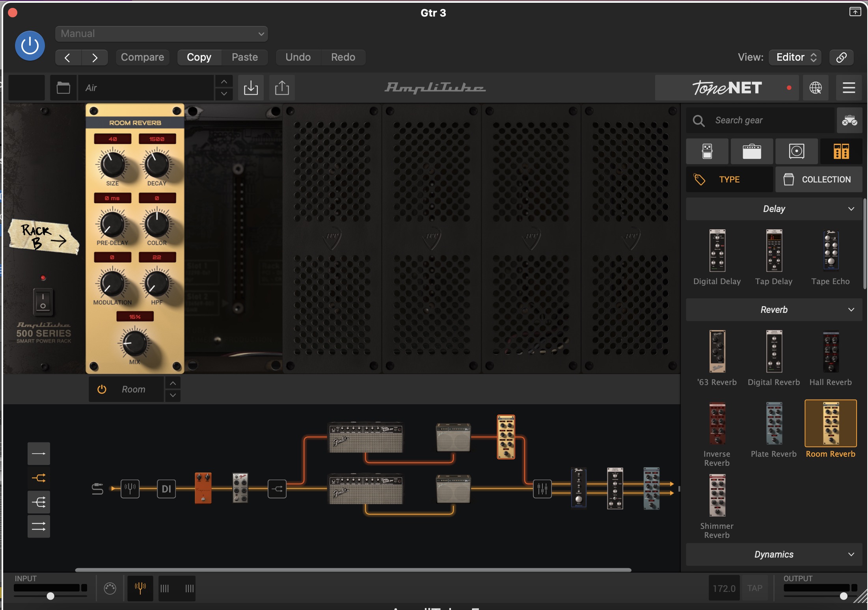This screenshot has height=610, width=868.
Task: Collapse the Reverb section
Action: point(774,310)
